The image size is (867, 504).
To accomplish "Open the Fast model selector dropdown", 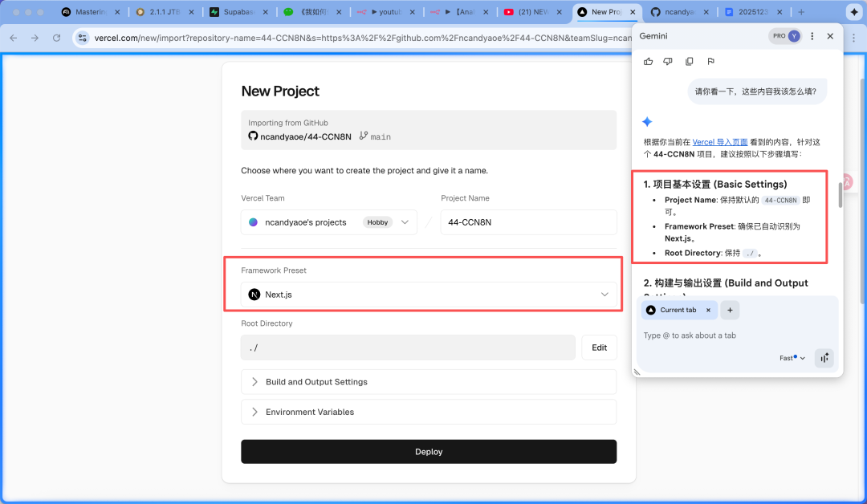I will coord(792,358).
